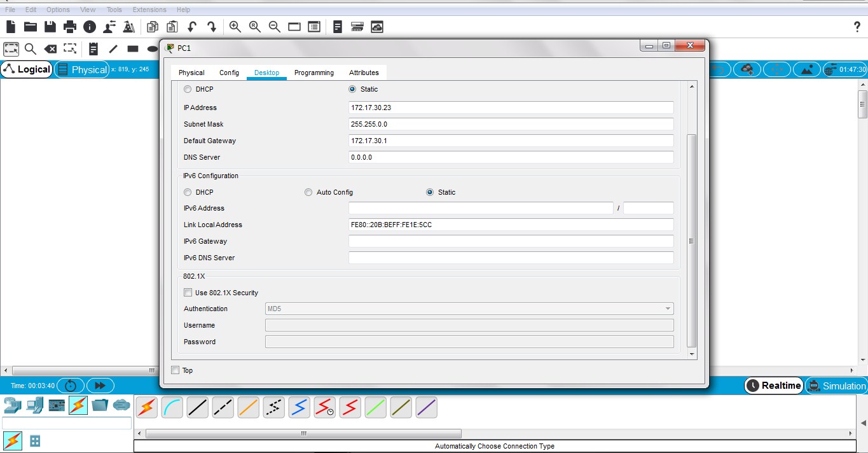This screenshot has width=868, height=453.
Task: Click the Set Tiled Background mountain icon
Action: [806, 69]
